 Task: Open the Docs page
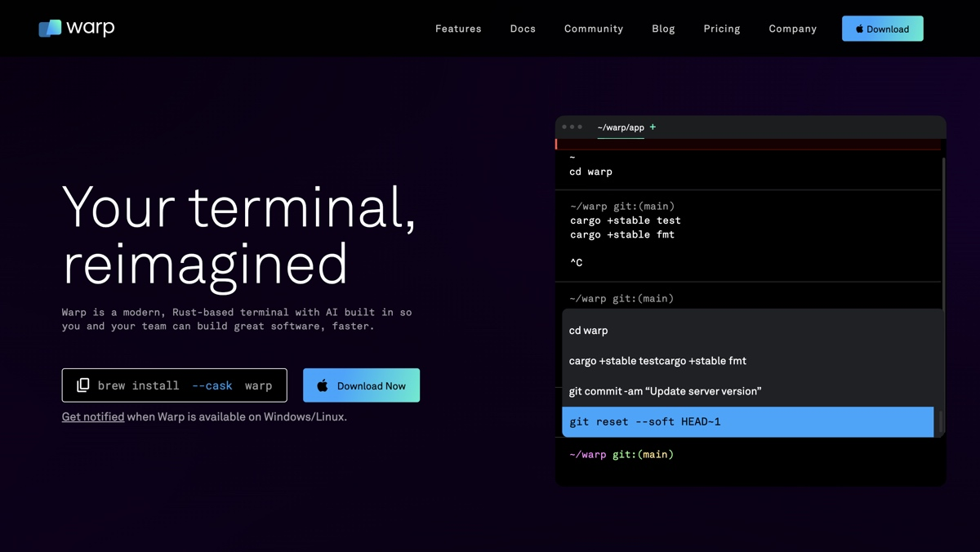click(x=523, y=29)
